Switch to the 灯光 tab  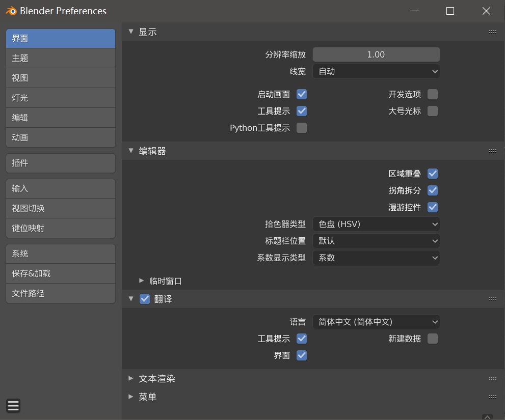(x=61, y=98)
